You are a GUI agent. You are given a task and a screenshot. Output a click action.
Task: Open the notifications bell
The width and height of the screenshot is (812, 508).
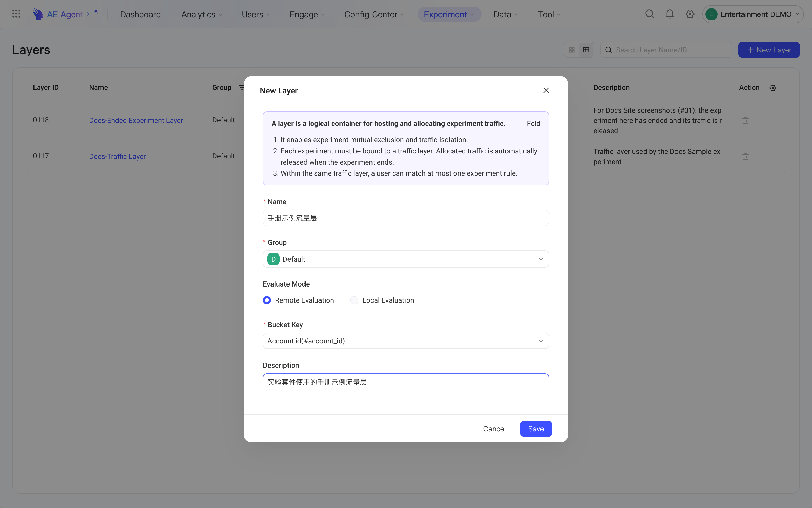(x=670, y=14)
